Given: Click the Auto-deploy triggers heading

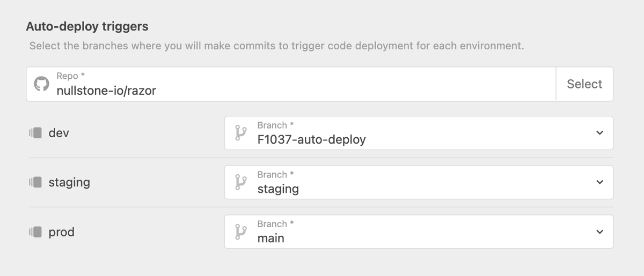Looking at the screenshot, I should coord(87,26).
